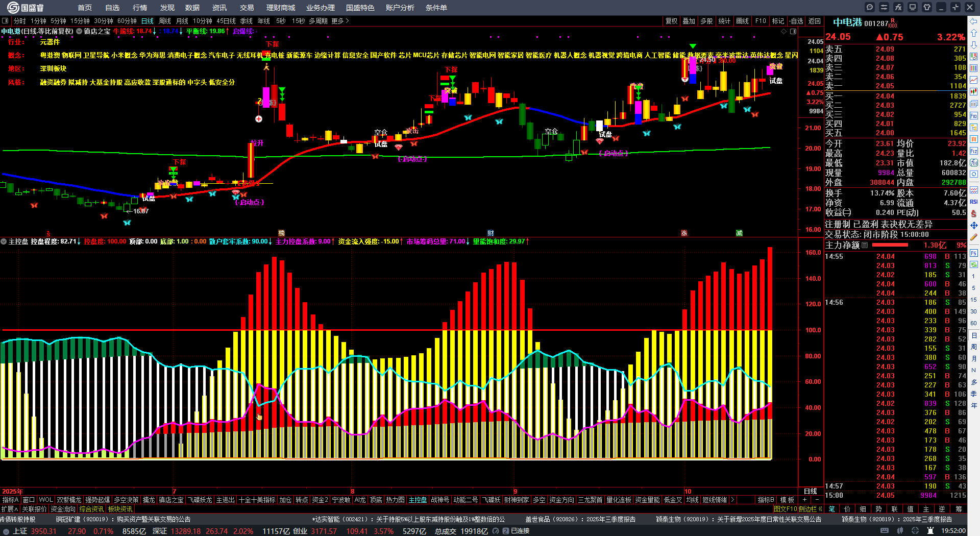Expand more indicator tabs with right arrow
The image size is (980, 536).
pos(732,500)
